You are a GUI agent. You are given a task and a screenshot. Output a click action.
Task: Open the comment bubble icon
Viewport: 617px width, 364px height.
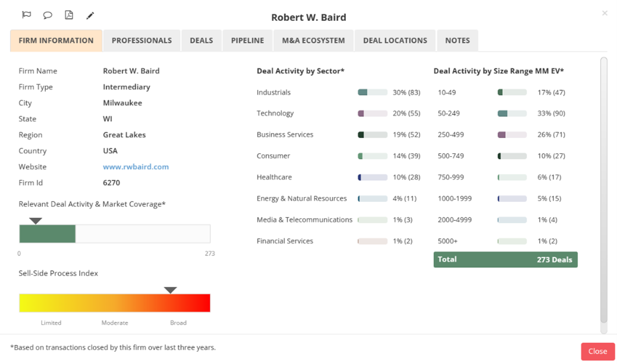click(48, 15)
